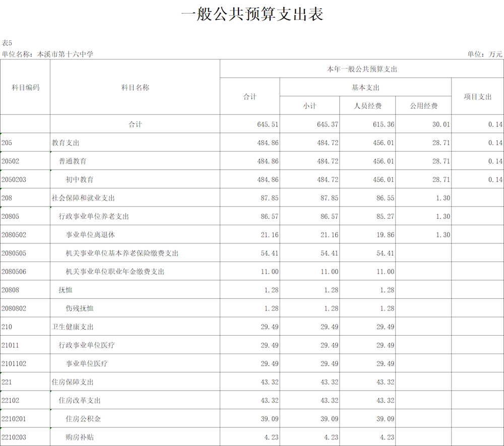Image resolution: width=504 pixels, height=446 pixels.
Task: Click 85.27 in the 行政事业单位养老支出 row
Action: coord(386,216)
